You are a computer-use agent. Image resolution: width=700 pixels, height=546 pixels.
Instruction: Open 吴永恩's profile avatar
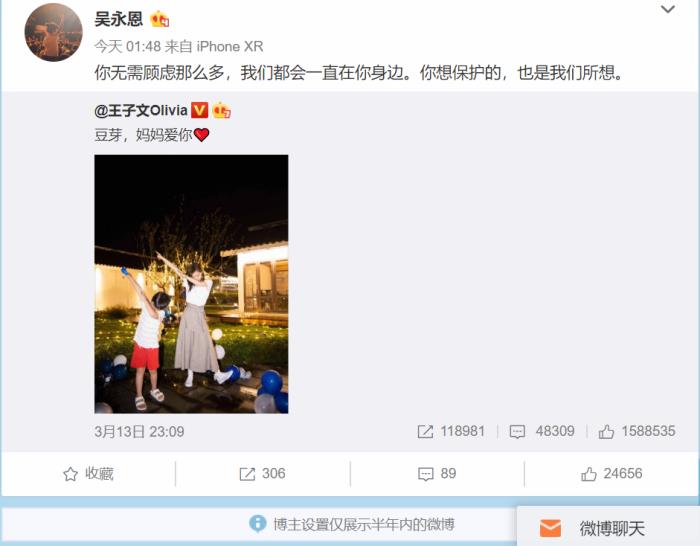[53, 33]
